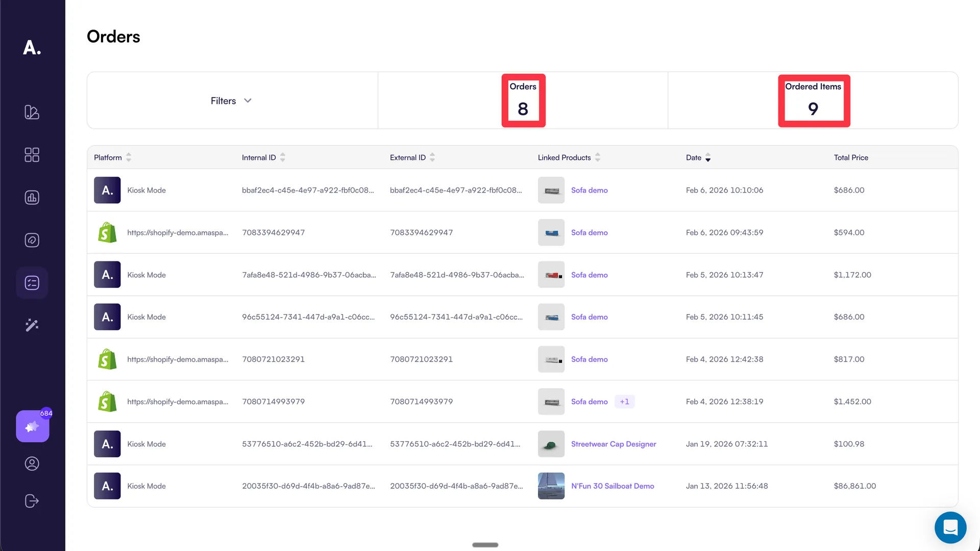
Task: Sort table by Internal ID column
Action: pyautogui.click(x=283, y=157)
